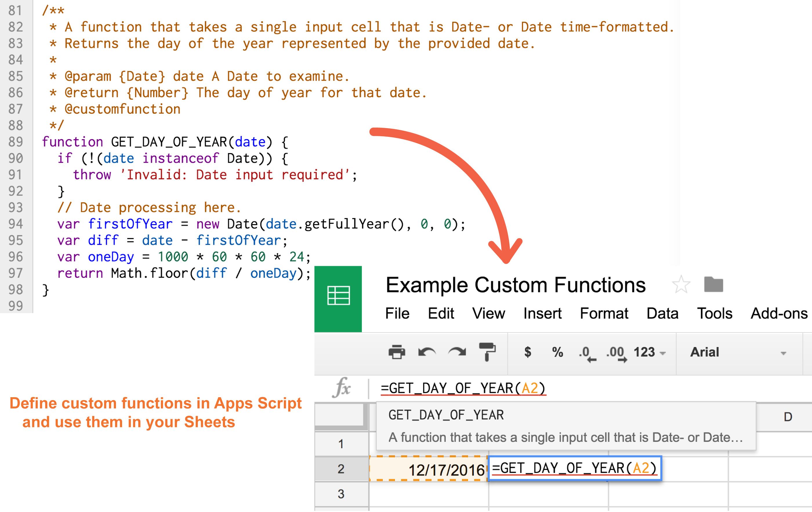Click the undo arrow icon

427,352
